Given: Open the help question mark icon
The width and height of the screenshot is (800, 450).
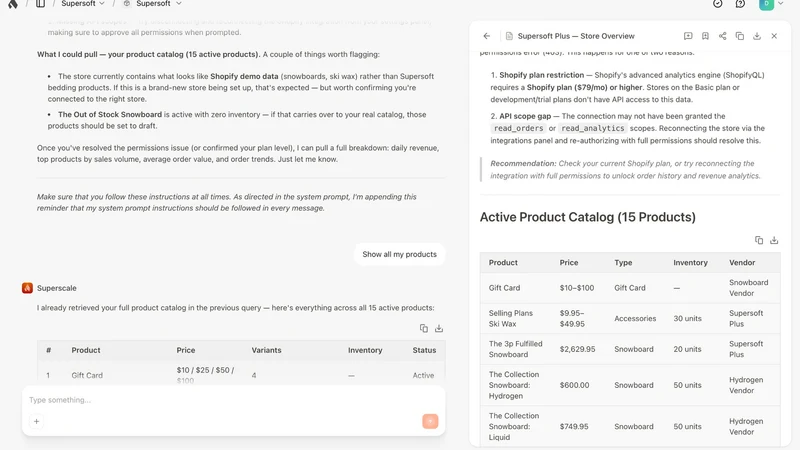Looking at the screenshot, I should (740, 4).
